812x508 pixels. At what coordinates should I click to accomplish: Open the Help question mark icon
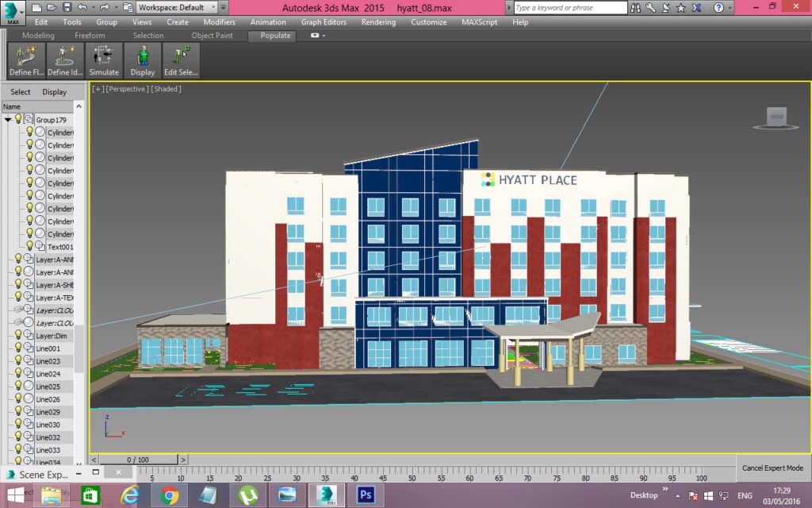tap(718, 7)
